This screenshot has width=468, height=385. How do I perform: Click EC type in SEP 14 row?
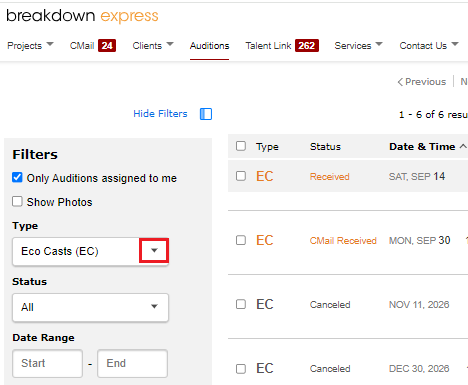[x=265, y=176]
